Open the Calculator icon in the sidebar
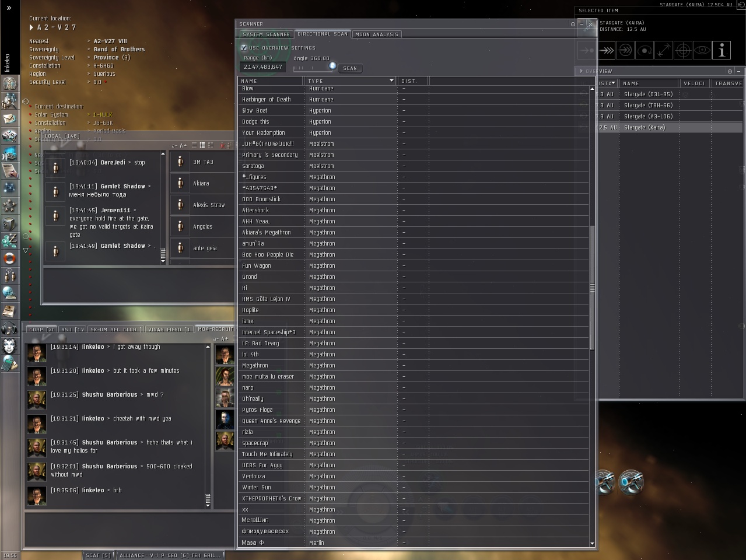Viewport: 746px width, 560px height. pyautogui.click(x=9, y=363)
